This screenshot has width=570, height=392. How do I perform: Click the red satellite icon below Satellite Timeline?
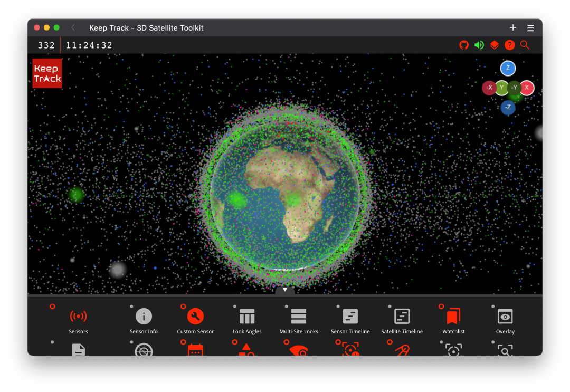pos(402,350)
